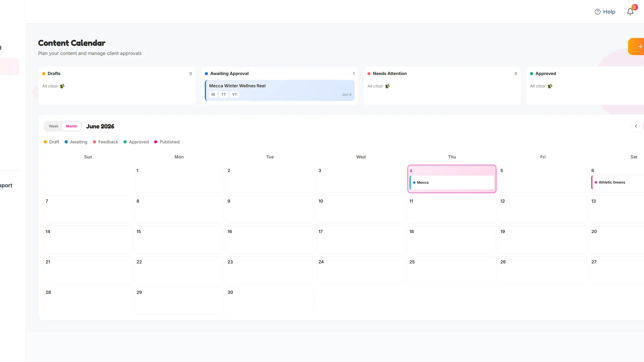Viewport: 644px width, 362px height.
Task: Click the Help link
Action: pos(605,12)
